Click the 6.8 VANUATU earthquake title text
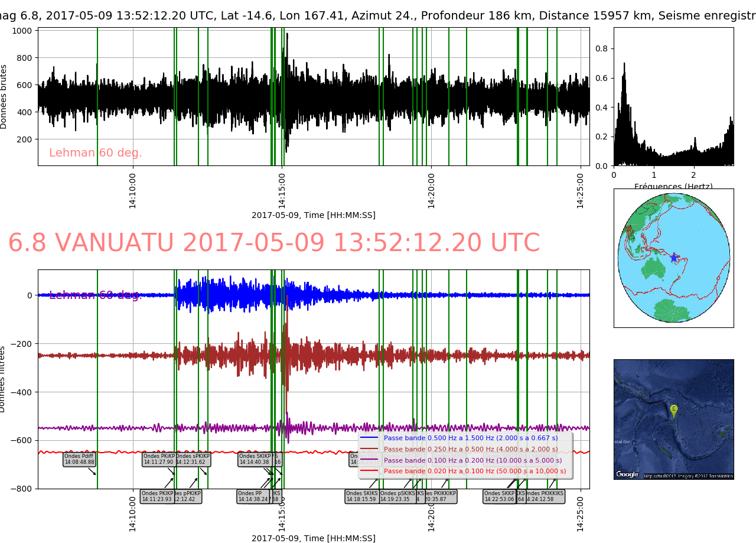Image resolution: width=756 pixels, height=543 pixels. point(273,243)
